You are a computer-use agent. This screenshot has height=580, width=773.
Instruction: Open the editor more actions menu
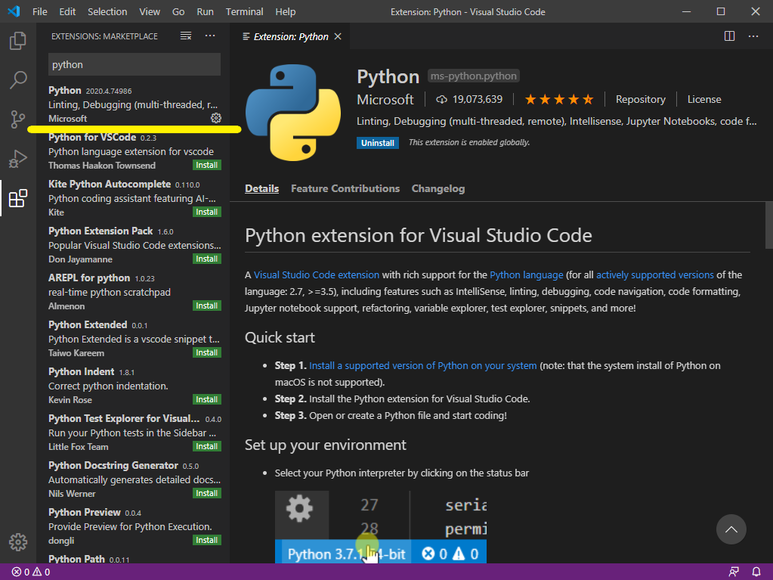pyautogui.click(x=753, y=36)
